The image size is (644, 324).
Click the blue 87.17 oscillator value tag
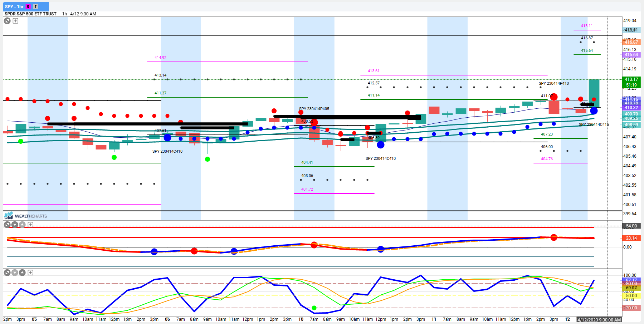coord(631,280)
